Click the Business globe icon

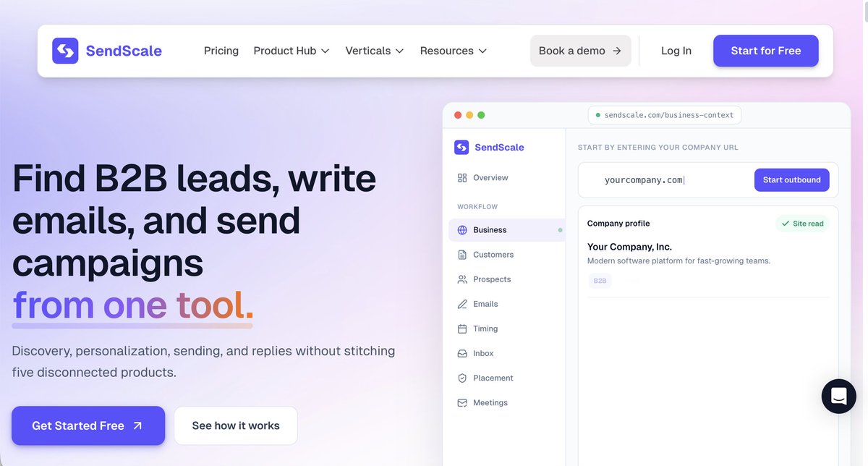(x=462, y=230)
